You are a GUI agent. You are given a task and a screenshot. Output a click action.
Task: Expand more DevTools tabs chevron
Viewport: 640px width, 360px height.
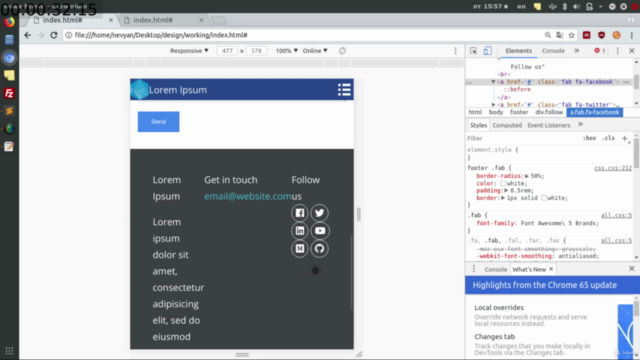[576, 51]
